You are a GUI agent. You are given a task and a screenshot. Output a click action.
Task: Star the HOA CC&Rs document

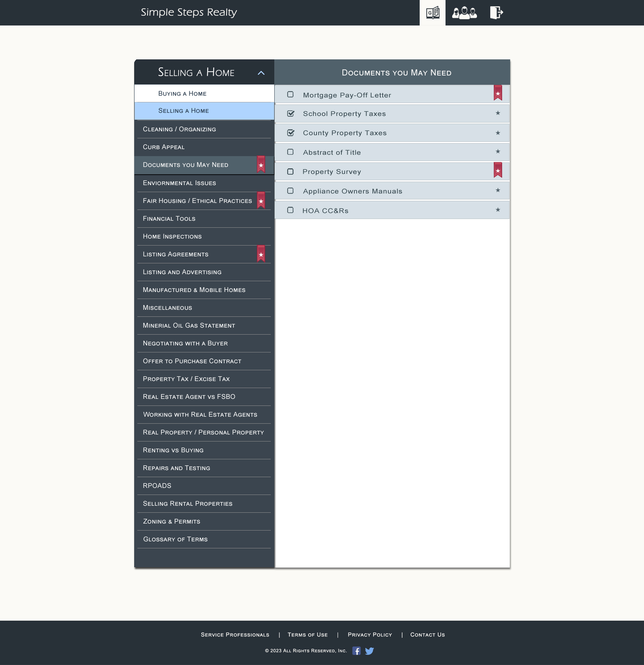(498, 210)
